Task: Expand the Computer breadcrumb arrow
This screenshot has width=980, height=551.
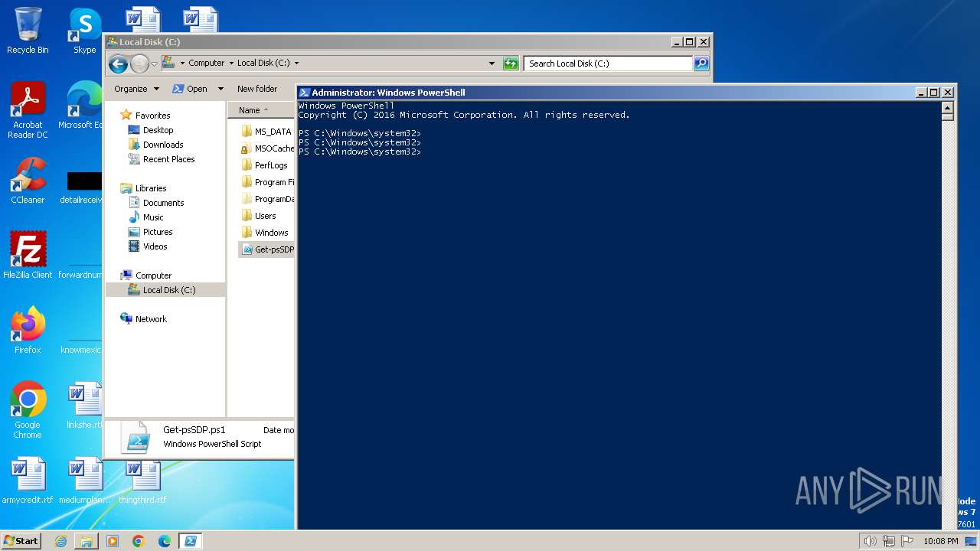Action: point(231,64)
